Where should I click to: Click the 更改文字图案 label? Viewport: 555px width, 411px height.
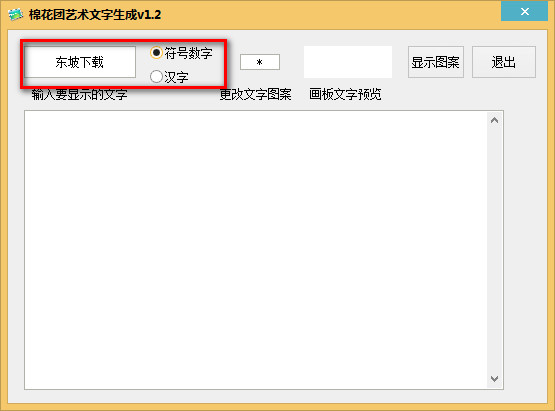256,95
